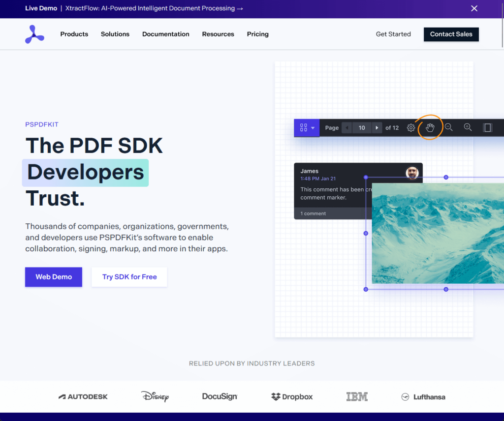The width and height of the screenshot is (504, 421).
Task: Click the fit page icon
Action: pos(488,128)
